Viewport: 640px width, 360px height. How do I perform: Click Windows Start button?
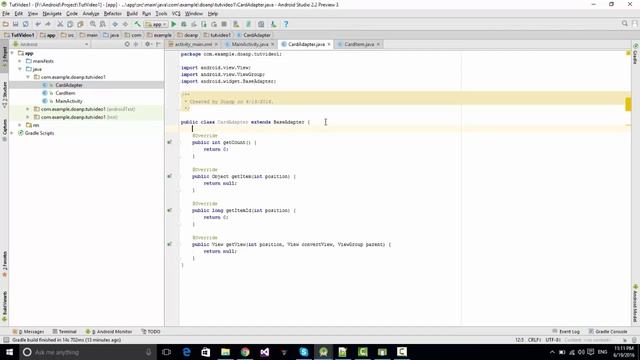9,352
